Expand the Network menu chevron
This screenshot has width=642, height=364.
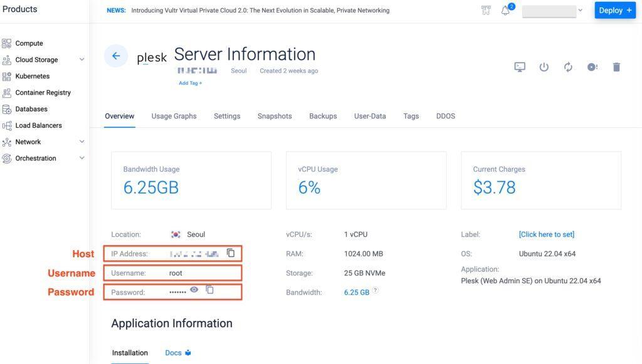pyautogui.click(x=82, y=142)
